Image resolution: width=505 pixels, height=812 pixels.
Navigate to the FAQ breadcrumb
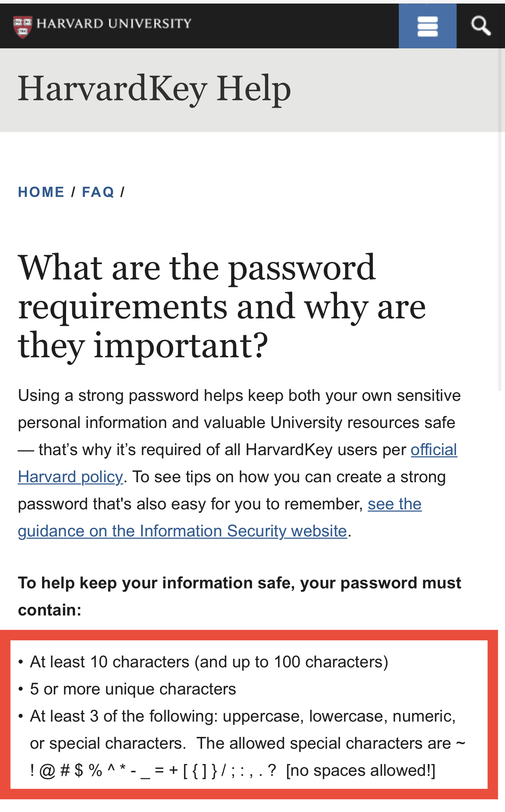coord(98,192)
